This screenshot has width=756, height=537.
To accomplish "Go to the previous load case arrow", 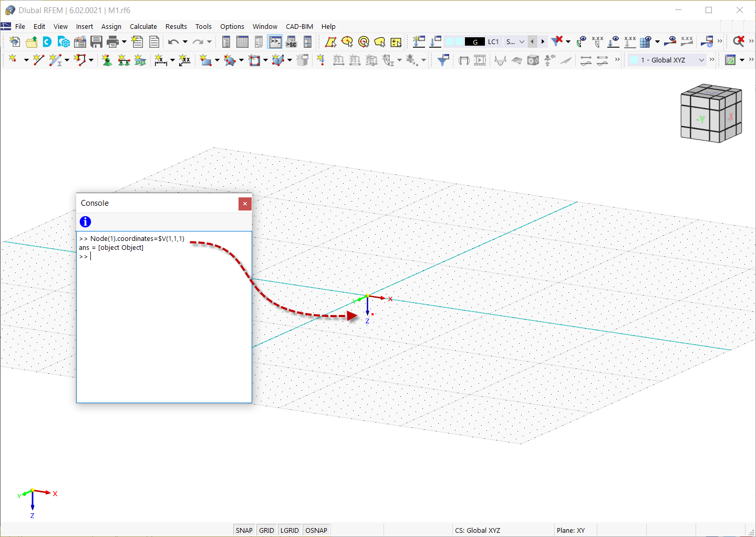I will (x=532, y=41).
